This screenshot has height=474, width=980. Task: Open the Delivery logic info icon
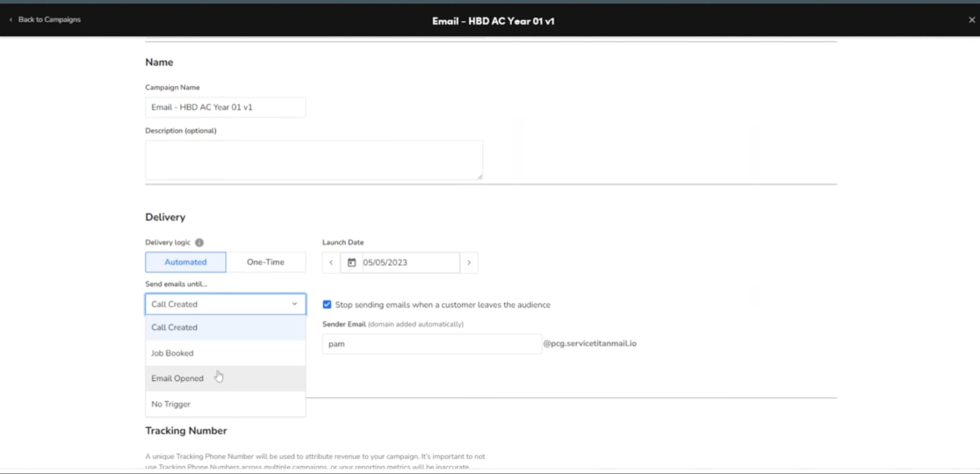click(x=199, y=243)
